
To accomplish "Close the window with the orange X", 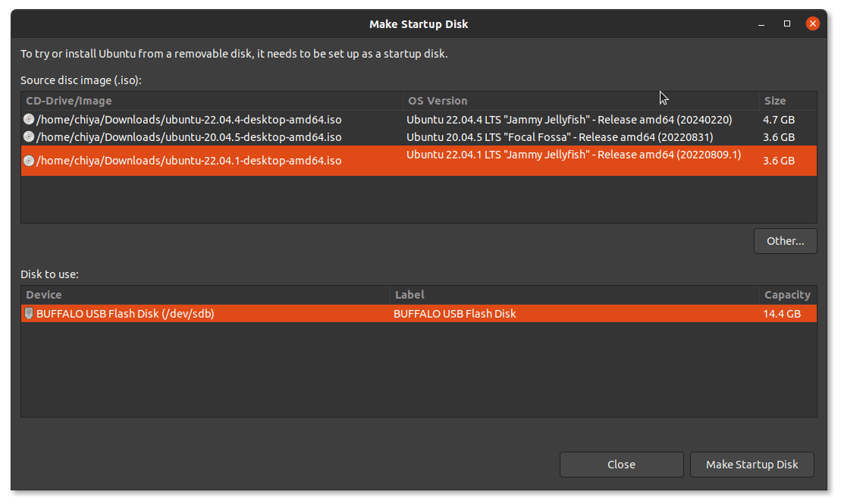I will tap(812, 23).
